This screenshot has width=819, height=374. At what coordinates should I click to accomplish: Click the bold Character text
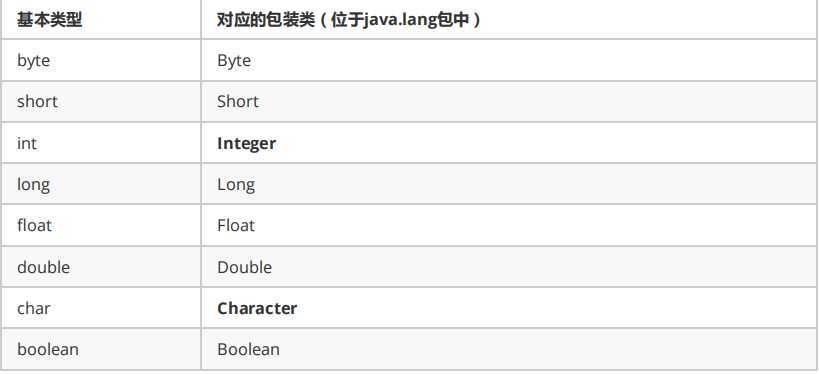257,308
